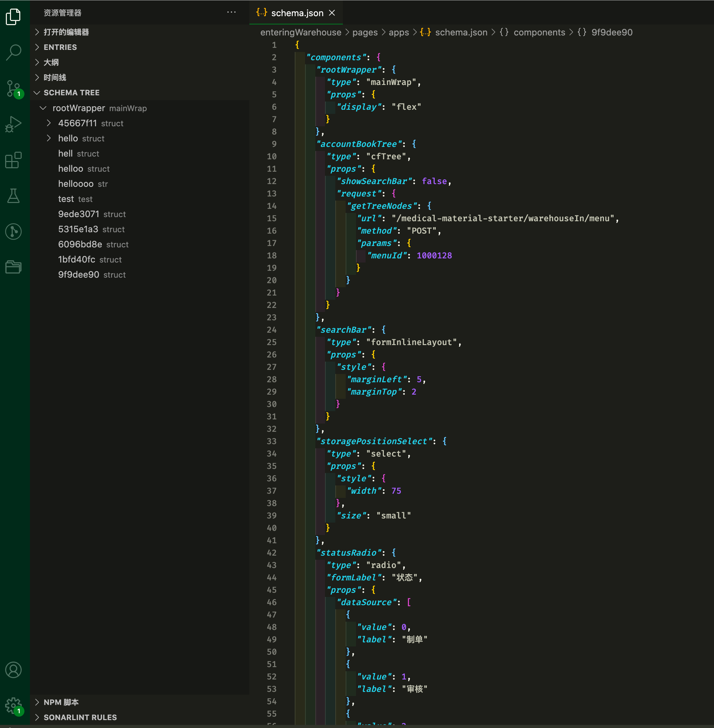Click the "showSearchBar" false value
Screen dimensions: 714x728
pos(434,181)
